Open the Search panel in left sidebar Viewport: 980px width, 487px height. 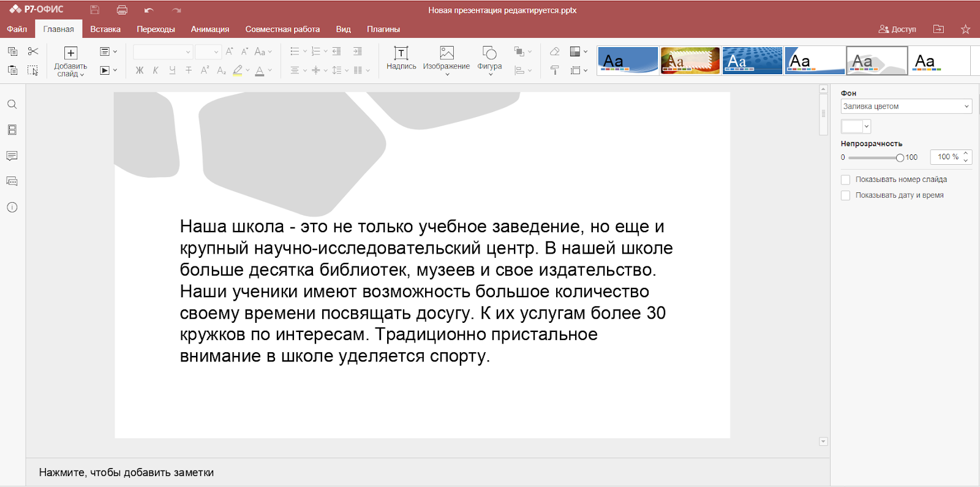[x=12, y=104]
